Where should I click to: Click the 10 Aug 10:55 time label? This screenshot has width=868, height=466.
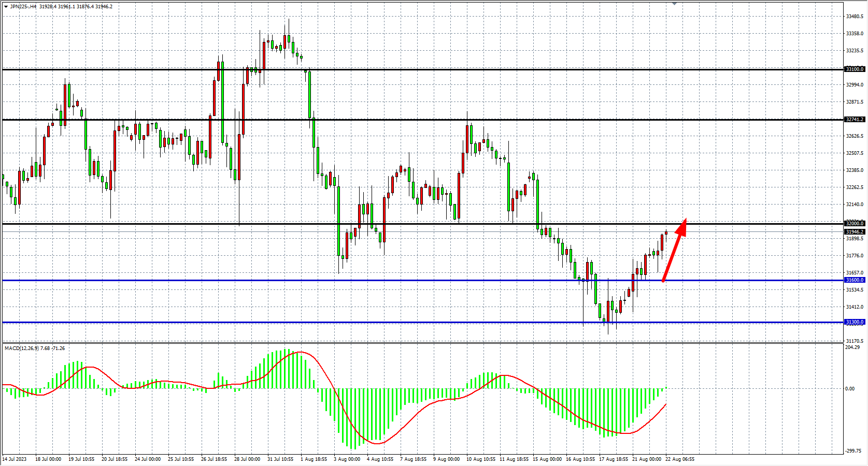point(481,459)
